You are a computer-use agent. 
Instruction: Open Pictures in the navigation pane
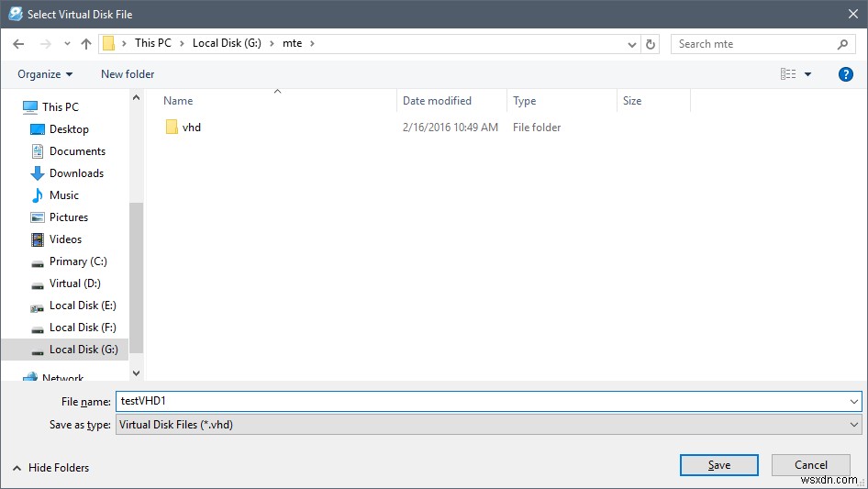pyautogui.click(x=69, y=217)
